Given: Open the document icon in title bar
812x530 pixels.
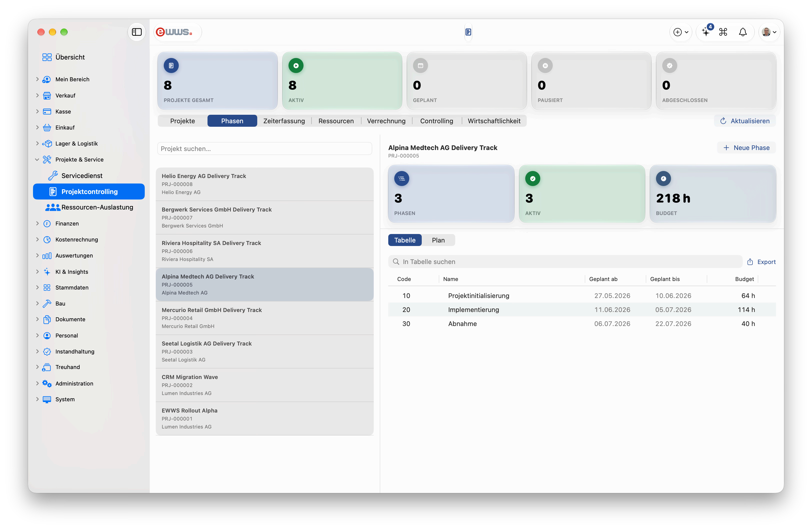Looking at the screenshot, I should (x=468, y=32).
